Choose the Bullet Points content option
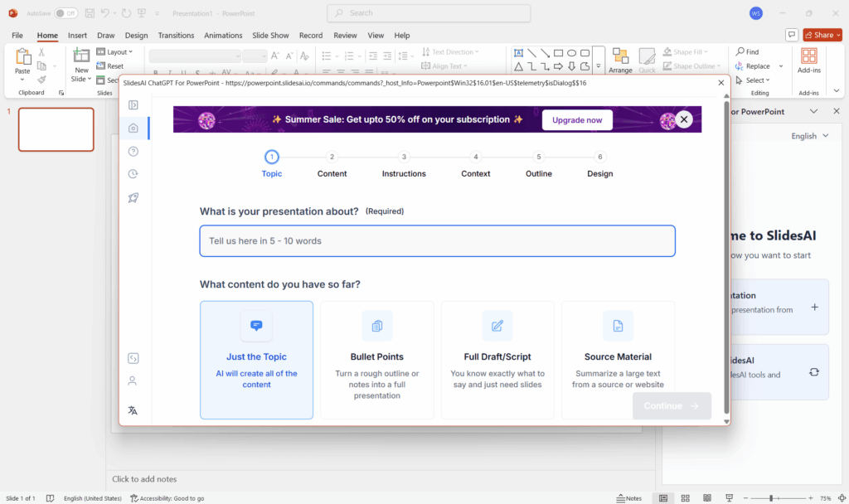 (377, 360)
